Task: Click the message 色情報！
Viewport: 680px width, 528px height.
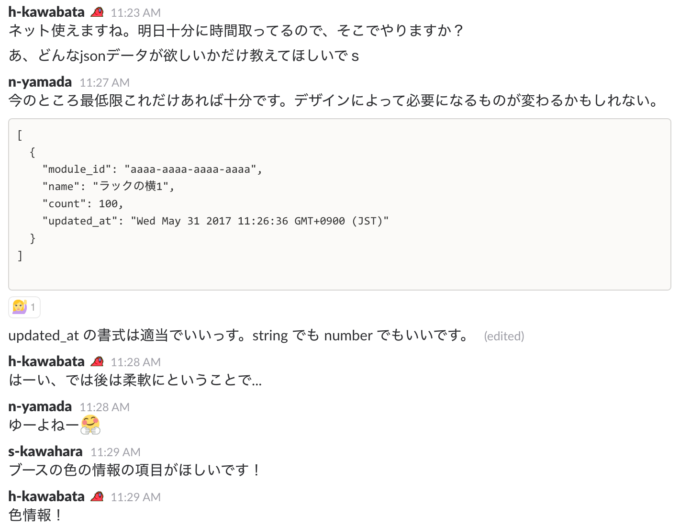Action: click(35, 515)
